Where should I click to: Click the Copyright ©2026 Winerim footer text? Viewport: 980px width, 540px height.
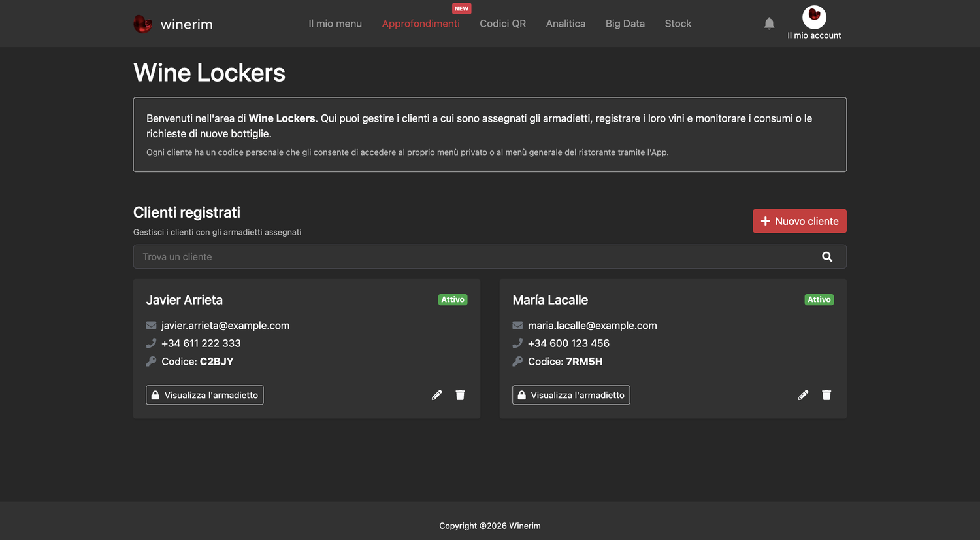coord(490,526)
